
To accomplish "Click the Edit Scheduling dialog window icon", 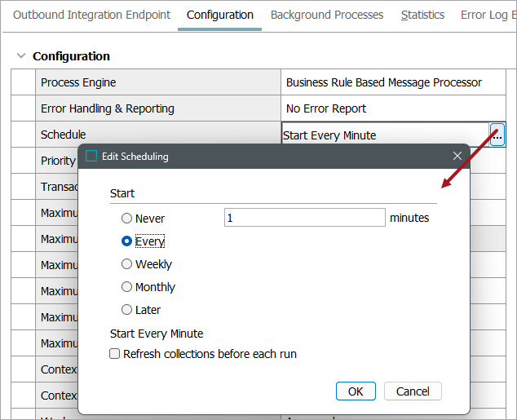I will (x=91, y=156).
